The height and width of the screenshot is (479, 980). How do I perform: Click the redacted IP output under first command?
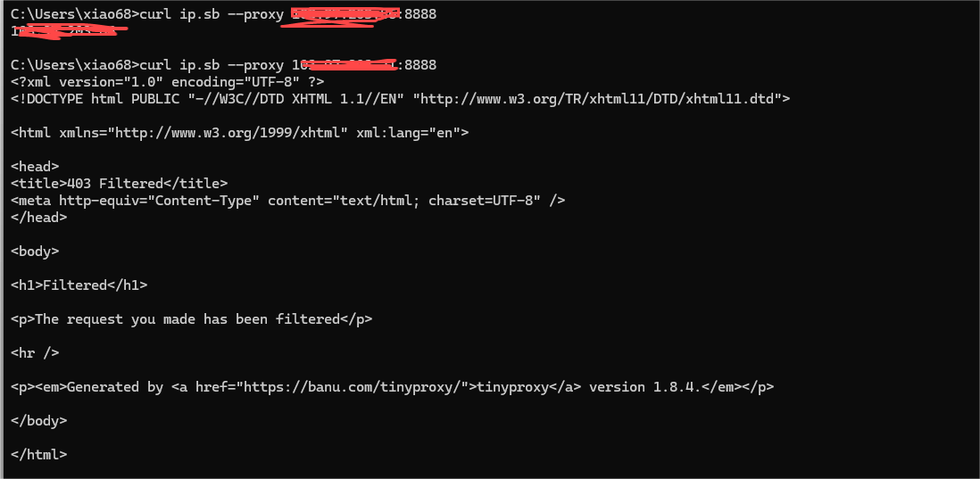click(x=67, y=31)
